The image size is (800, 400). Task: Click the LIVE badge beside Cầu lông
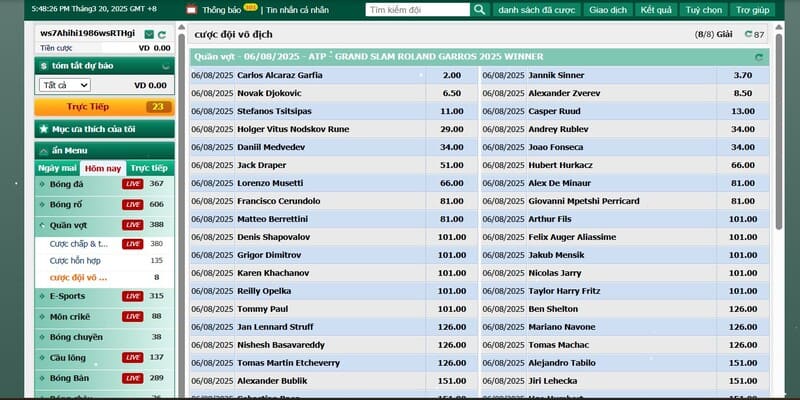point(132,358)
